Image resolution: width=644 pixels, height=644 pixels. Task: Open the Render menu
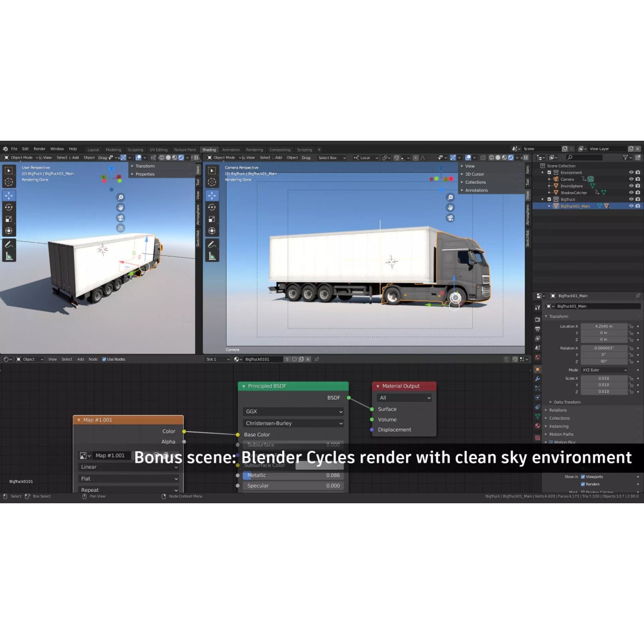click(x=39, y=149)
